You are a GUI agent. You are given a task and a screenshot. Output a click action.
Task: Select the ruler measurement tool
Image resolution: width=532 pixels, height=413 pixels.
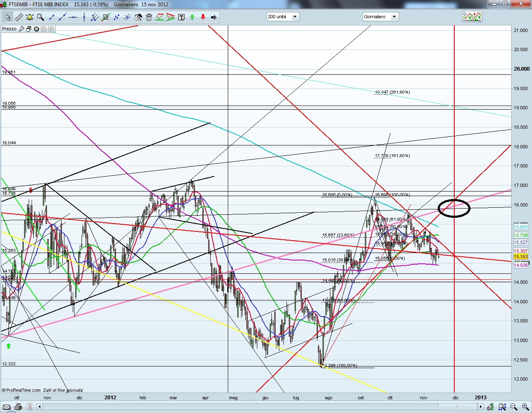click(19, 17)
